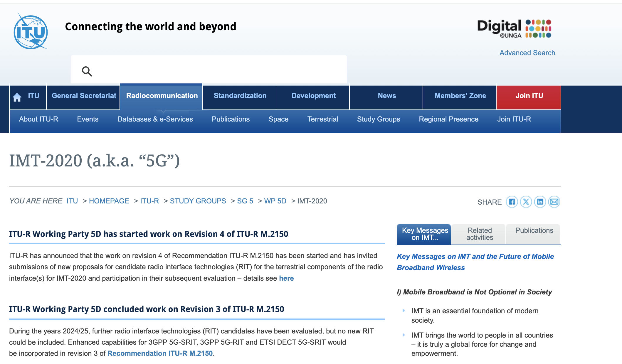Image resolution: width=622 pixels, height=364 pixels.
Task: Open the Development menu
Action: pos(313,96)
